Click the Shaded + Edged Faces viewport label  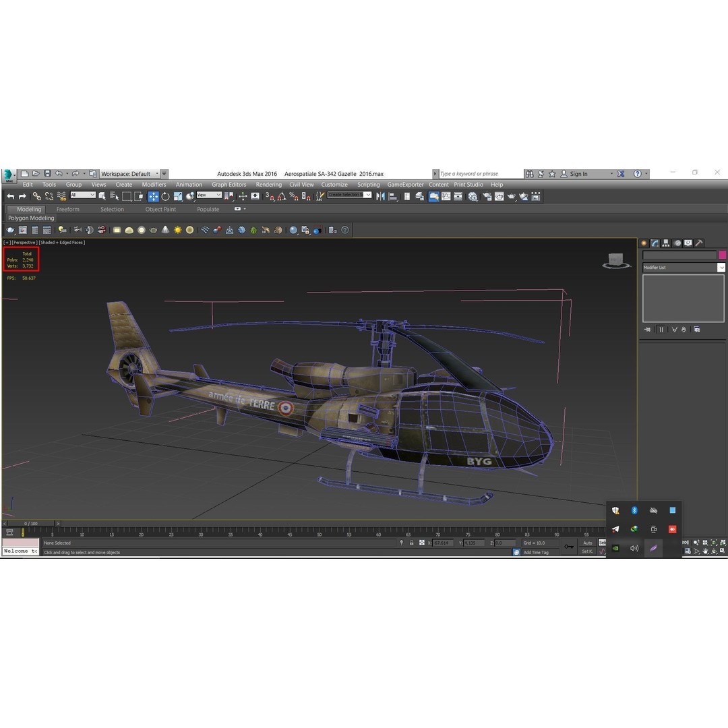62,243
